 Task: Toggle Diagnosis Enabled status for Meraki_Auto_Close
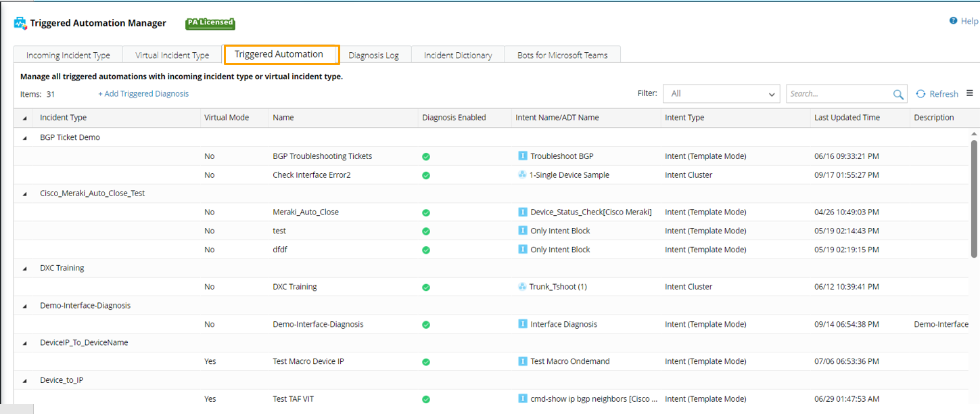pyautogui.click(x=426, y=212)
